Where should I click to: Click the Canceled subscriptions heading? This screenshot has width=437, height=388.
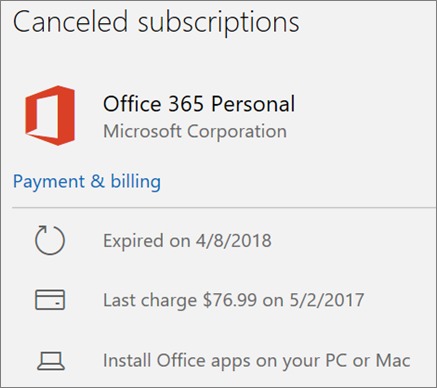coord(156,23)
